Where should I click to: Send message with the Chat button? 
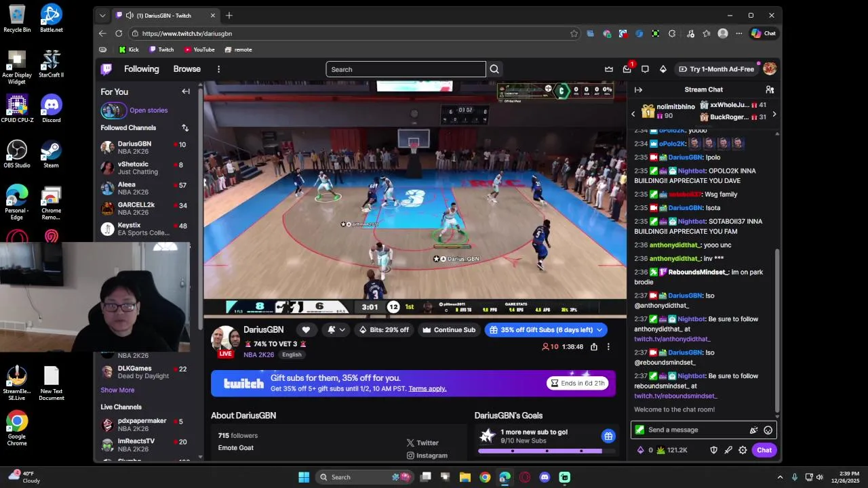[x=764, y=450]
